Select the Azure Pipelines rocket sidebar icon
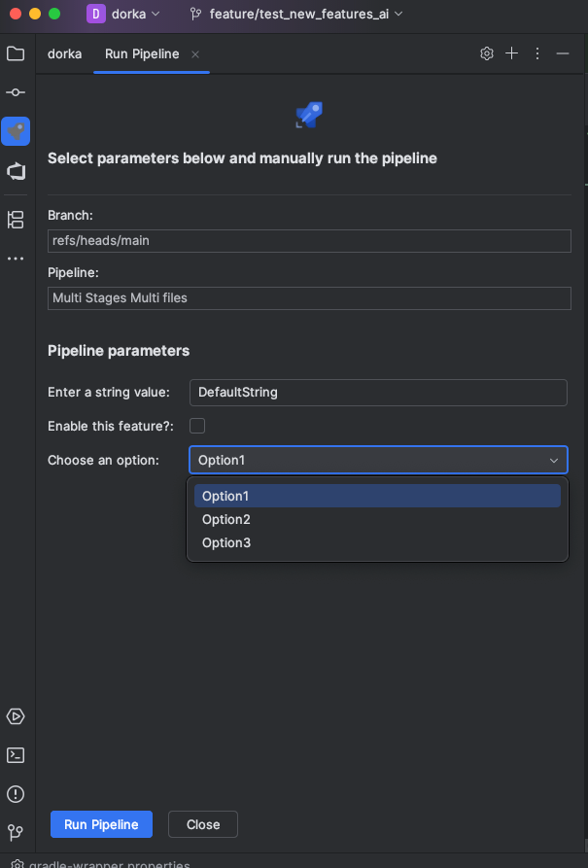Screen dimensions: 588x868 pyautogui.click(x=16, y=131)
